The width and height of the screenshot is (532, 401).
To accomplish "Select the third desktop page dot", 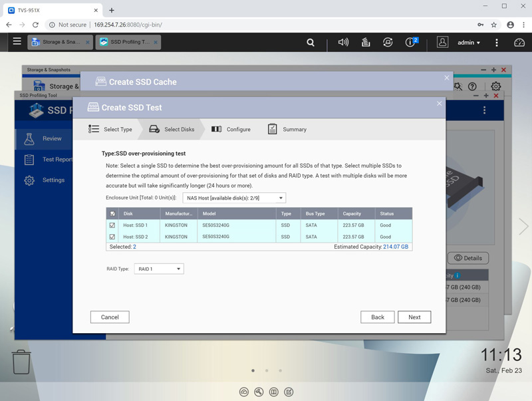I will [x=280, y=370].
